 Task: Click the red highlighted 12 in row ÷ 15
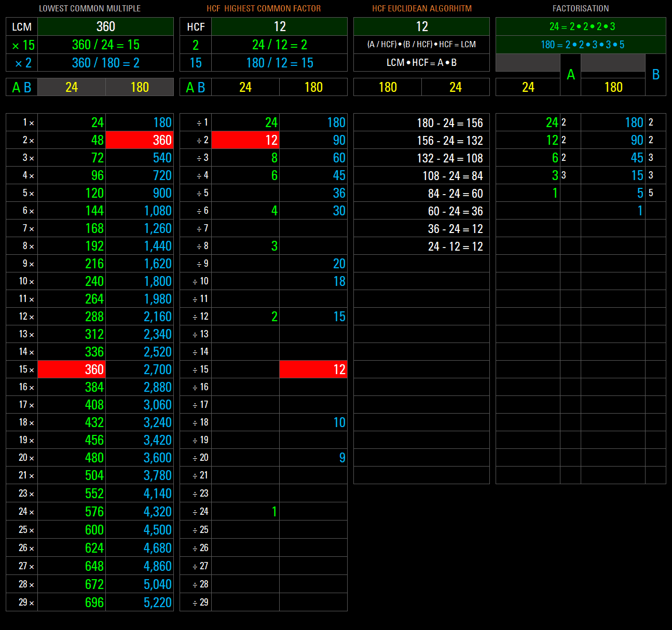[x=313, y=369]
